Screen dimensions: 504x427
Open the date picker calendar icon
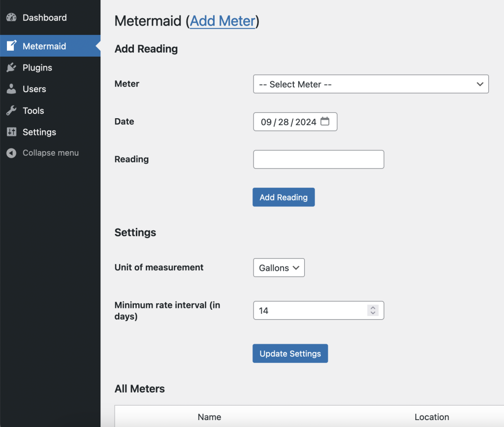325,121
